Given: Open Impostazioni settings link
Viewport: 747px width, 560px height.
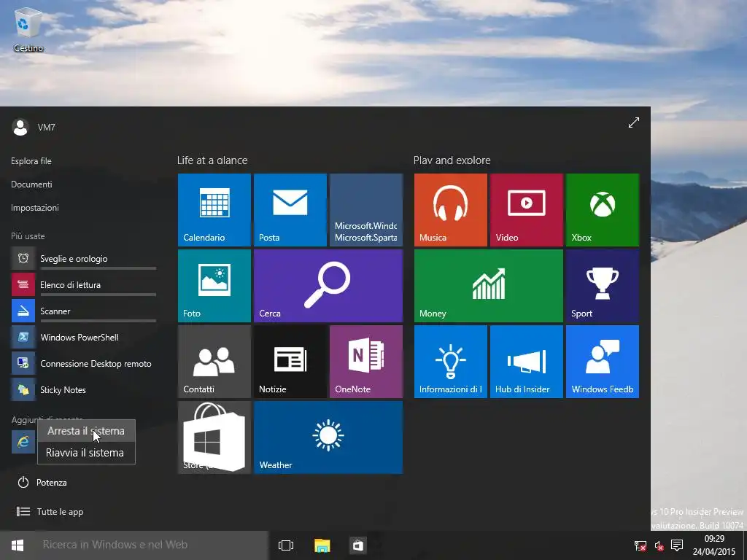Looking at the screenshot, I should 35,208.
